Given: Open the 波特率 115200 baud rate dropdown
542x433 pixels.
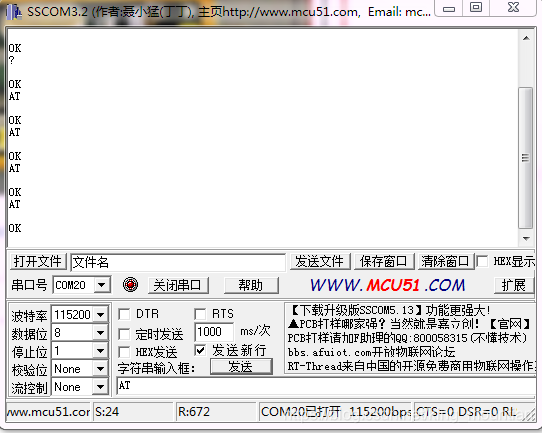Looking at the screenshot, I should [101, 314].
